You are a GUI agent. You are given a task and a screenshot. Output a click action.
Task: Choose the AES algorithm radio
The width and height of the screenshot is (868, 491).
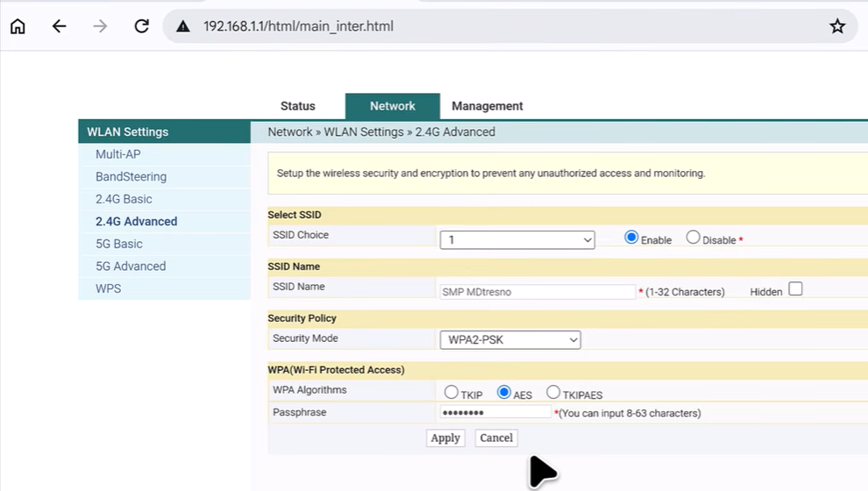pyautogui.click(x=504, y=393)
